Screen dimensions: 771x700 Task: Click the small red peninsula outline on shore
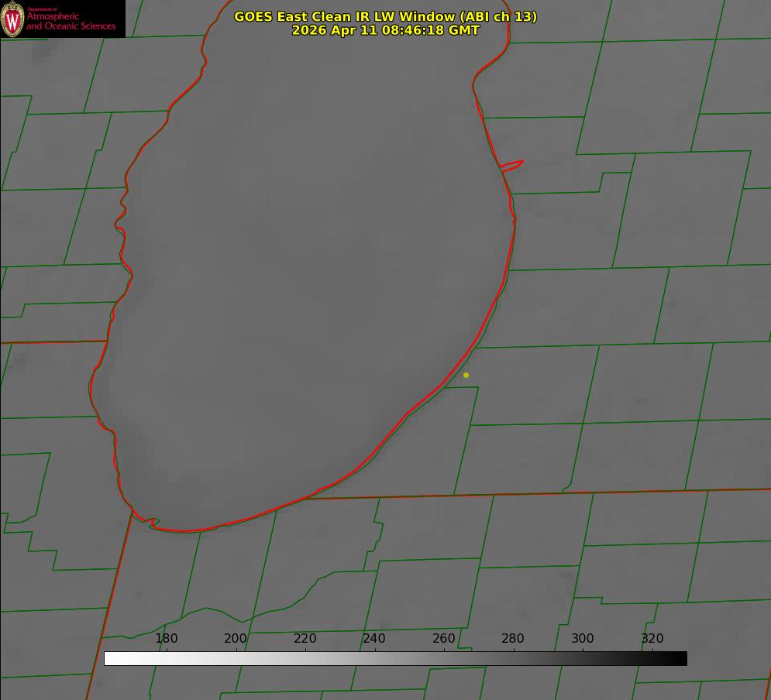point(512,166)
